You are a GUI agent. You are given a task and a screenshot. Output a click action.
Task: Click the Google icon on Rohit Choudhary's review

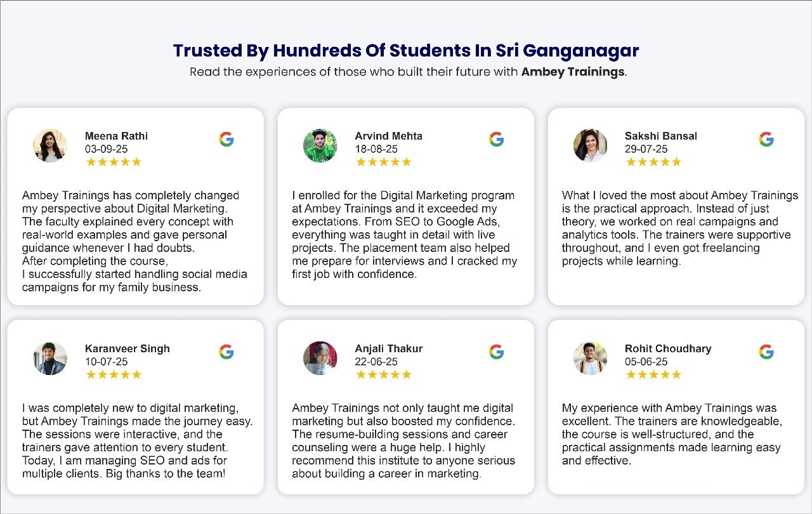click(x=766, y=352)
